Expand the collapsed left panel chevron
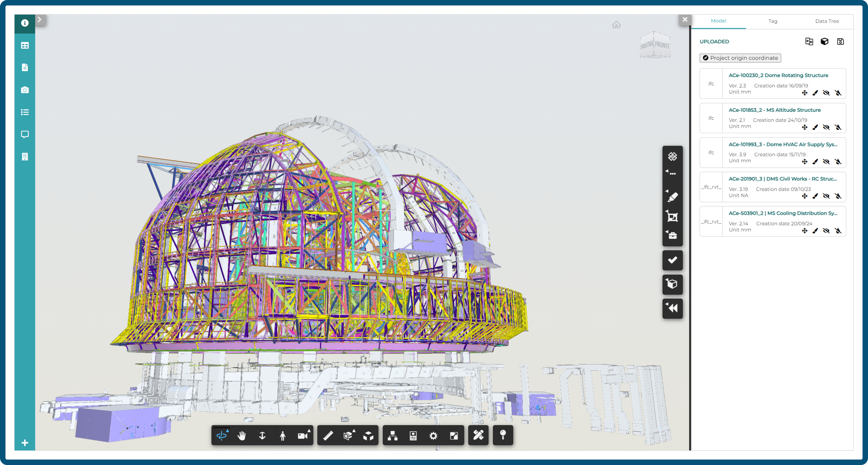 [x=40, y=20]
